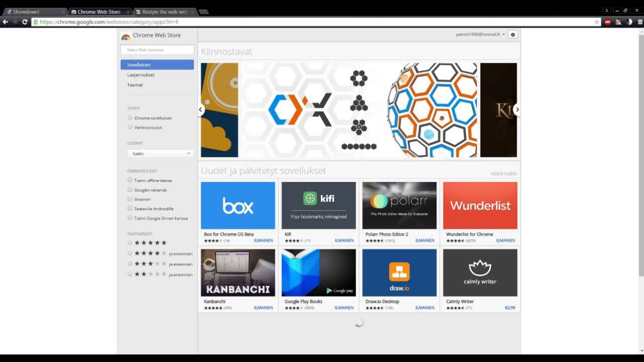
Task: Open the Box app thumbnail
Action: (x=238, y=206)
